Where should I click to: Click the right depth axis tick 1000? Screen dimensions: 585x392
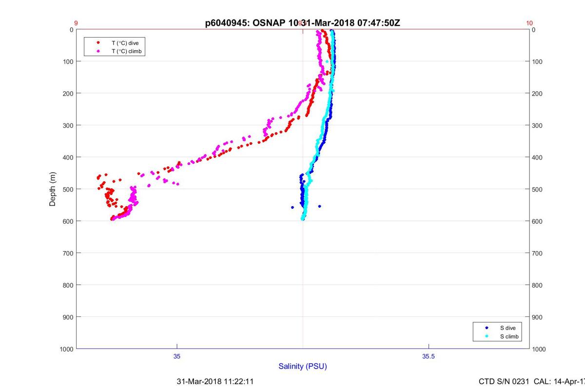coord(539,349)
